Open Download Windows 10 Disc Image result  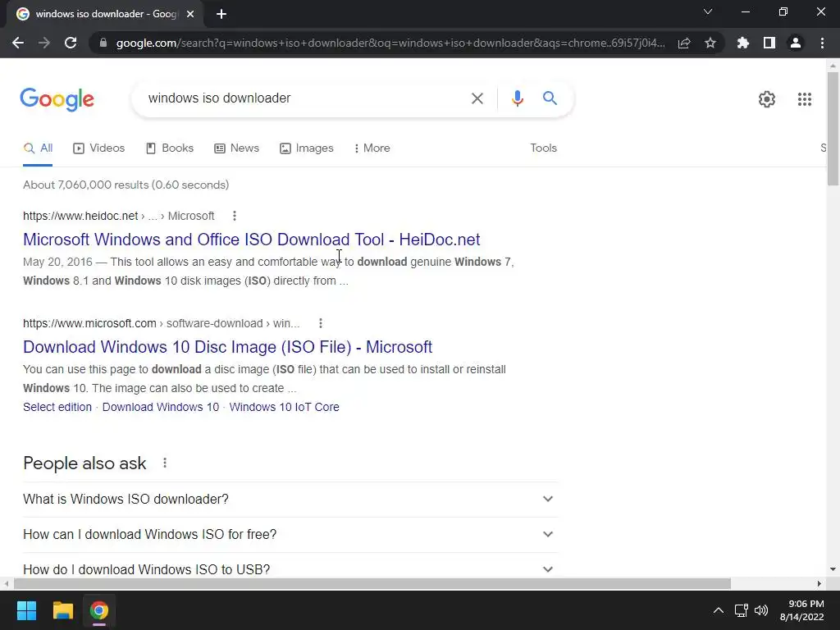point(227,347)
